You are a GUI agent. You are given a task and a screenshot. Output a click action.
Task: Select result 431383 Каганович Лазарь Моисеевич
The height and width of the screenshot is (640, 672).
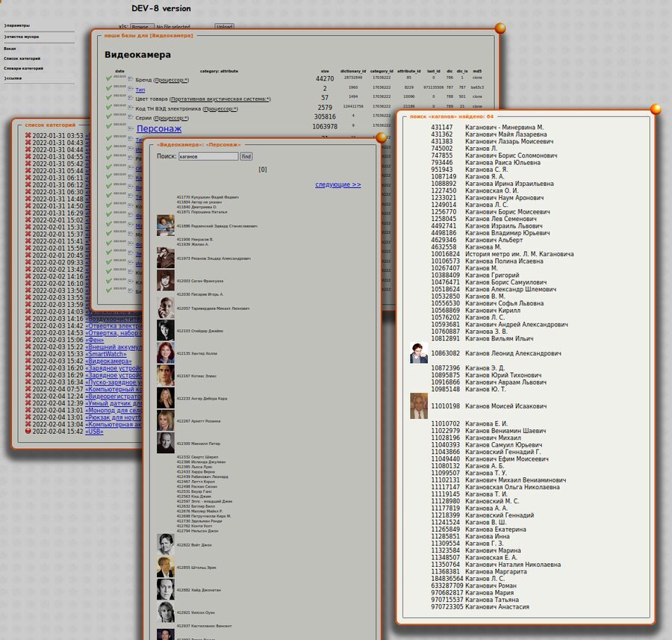(492, 141)
